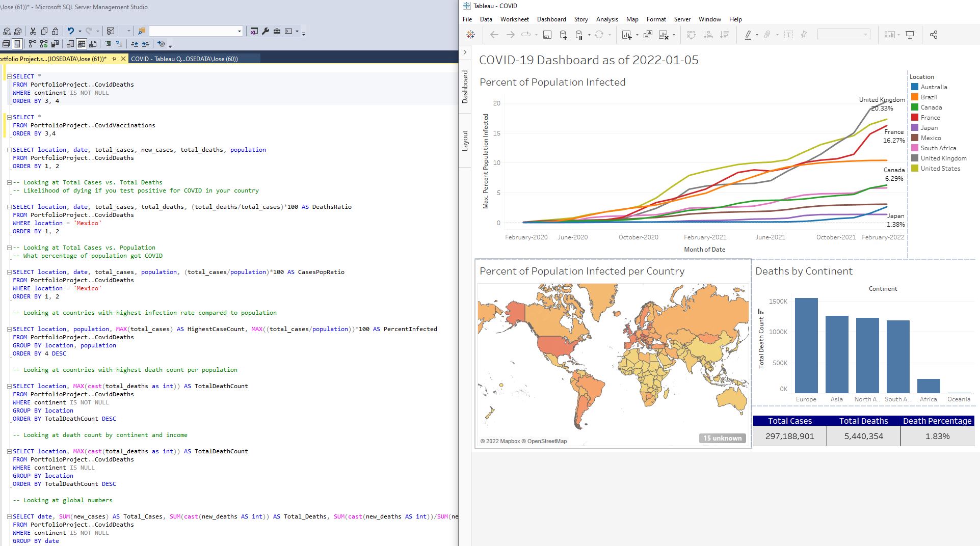This screenshot has width=980, height=546.
Task: Click Tableau Share workbook icon
Action: (x=934, y=35)
